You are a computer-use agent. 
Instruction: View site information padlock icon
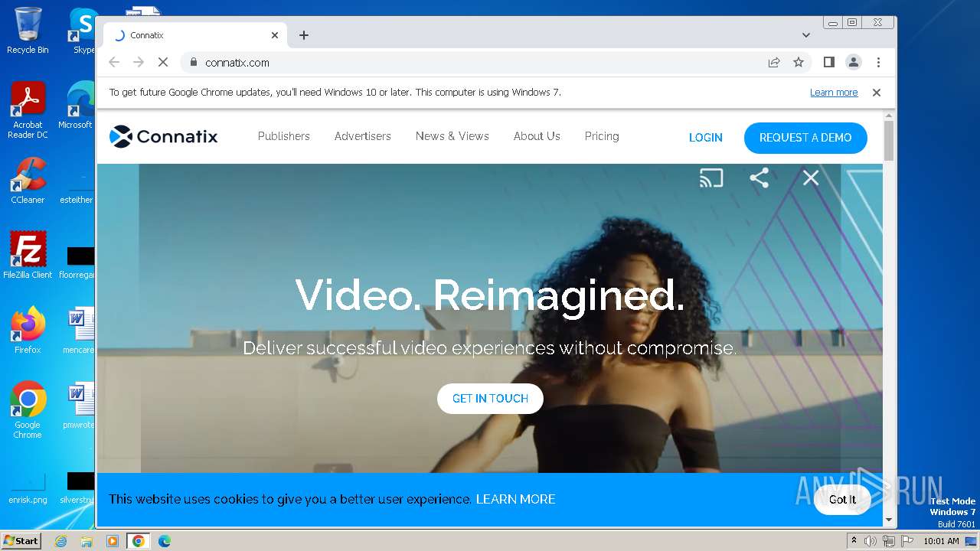coord(193,63)
